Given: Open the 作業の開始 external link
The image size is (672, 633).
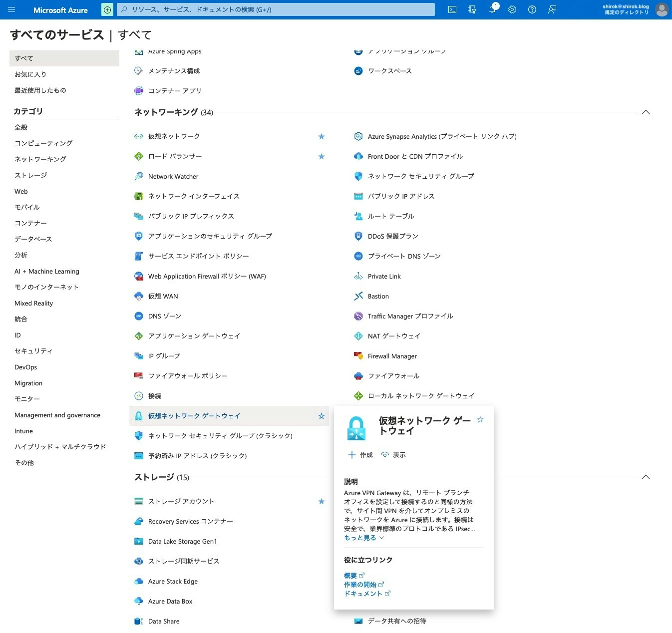Looking at the screenshot, I should click(x=364, y=585).
